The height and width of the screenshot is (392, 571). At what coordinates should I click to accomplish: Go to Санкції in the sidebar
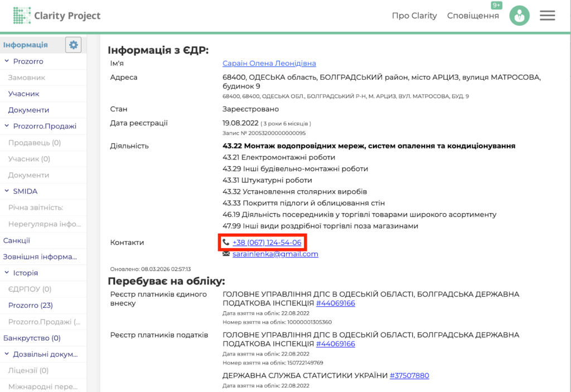[17, 240]
